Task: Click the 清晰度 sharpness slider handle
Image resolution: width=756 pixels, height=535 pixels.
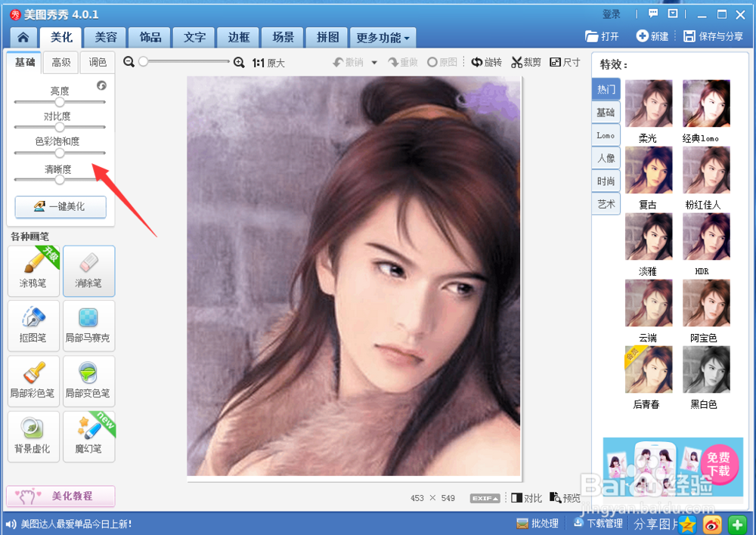Action: click(59, 180)
